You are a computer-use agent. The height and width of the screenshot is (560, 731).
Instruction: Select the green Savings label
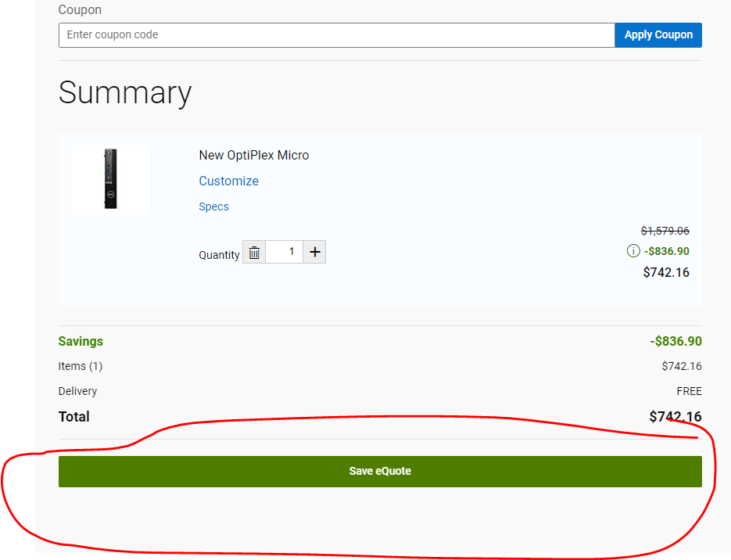[81, 342]
